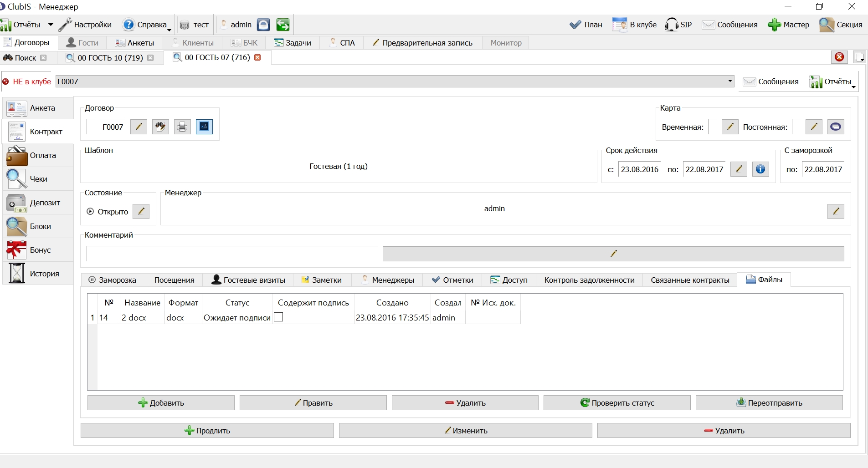Click the green exit icon next to admin

point(283,25)
